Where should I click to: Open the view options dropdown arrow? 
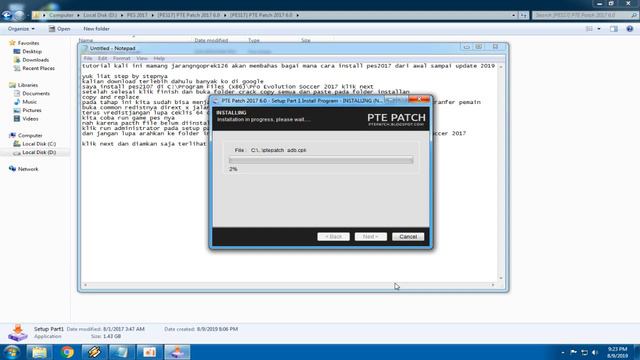tap(599, 29)
